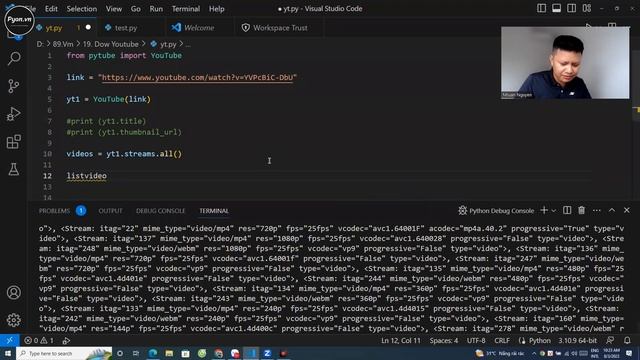Open Remote Window status bar button
Image resolution: width=640 pixels, height=360 pixels.
(9, 340)
